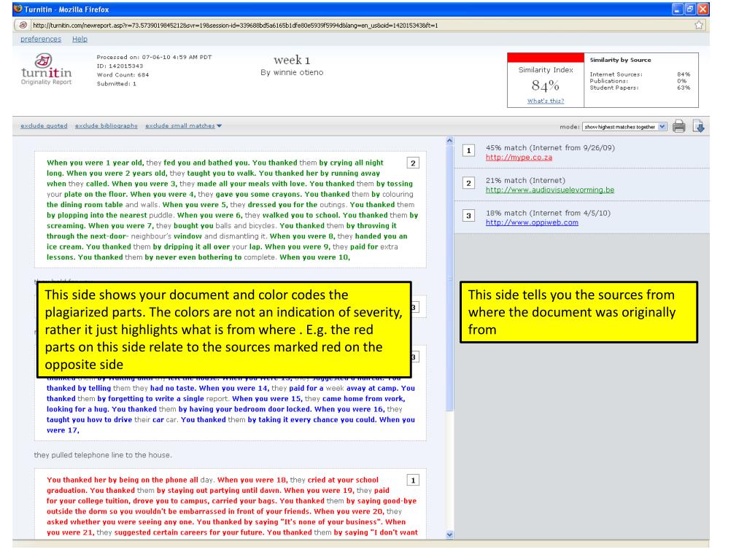
Task: Open source link http://www.audiovisuelevorming.be
Action: coord(550,190)
